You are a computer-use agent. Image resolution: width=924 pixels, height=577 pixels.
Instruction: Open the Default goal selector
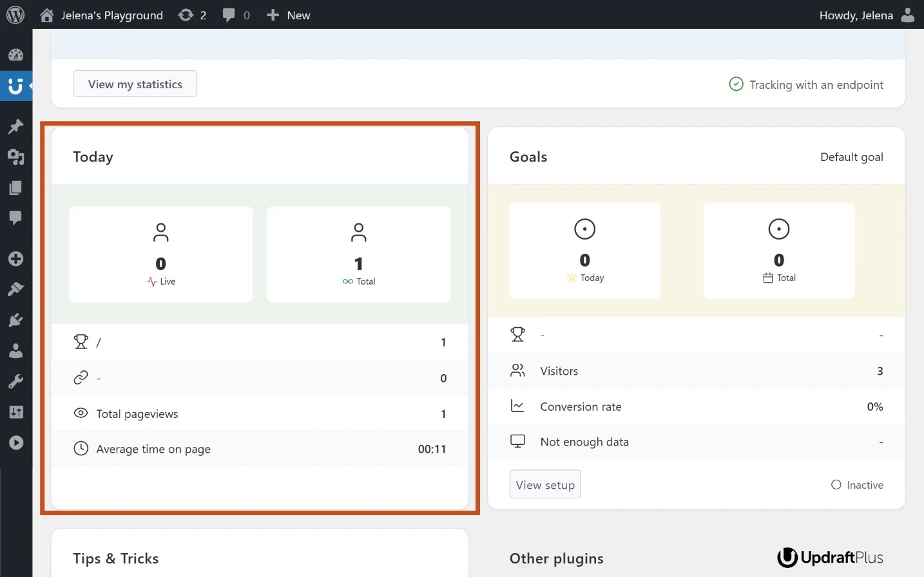[x=851, y=156]
